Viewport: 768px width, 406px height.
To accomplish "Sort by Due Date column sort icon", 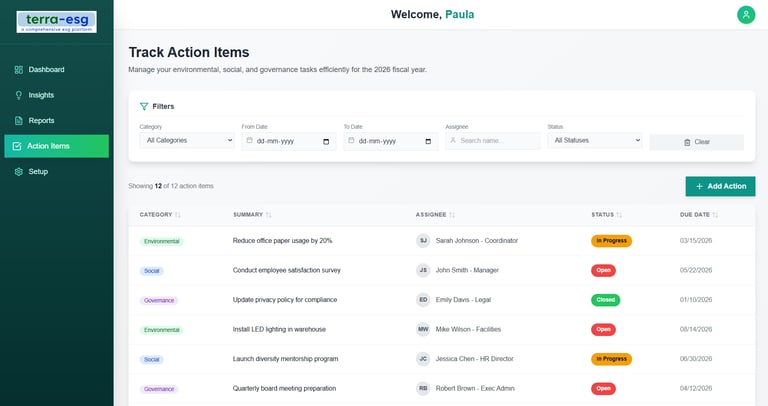I will (715, 215).
